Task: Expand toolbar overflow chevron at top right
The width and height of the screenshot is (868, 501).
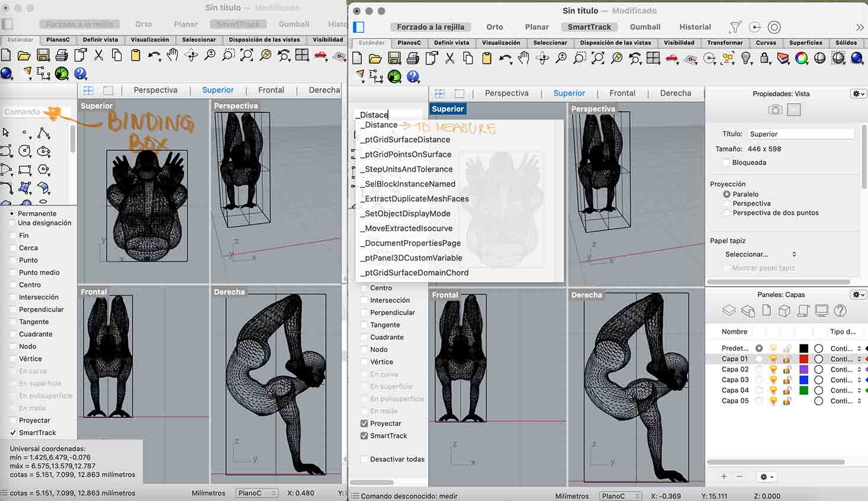Action: click(860, 27)
